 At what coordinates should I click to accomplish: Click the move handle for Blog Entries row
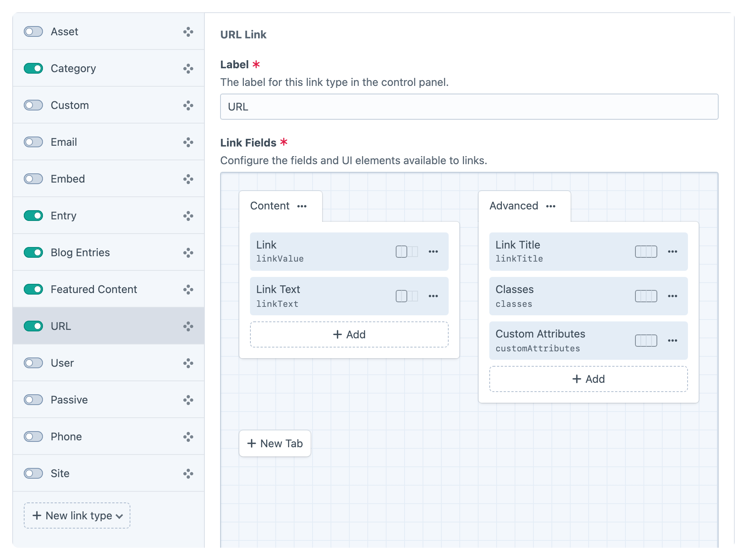[x=188, y=253]
